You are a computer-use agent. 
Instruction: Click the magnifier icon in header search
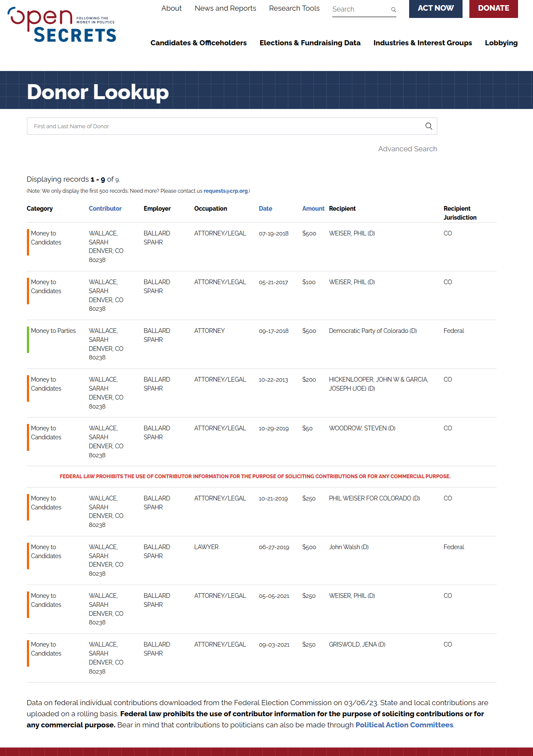[x=393, y=9]
